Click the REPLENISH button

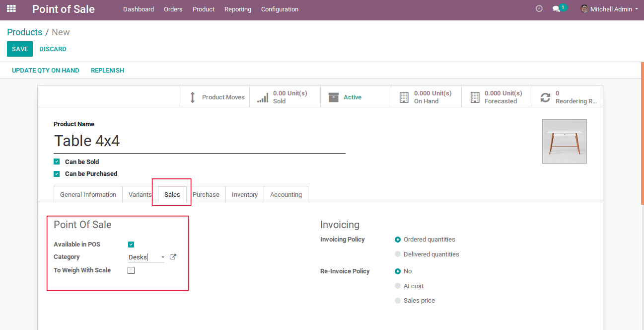point(107,71)
